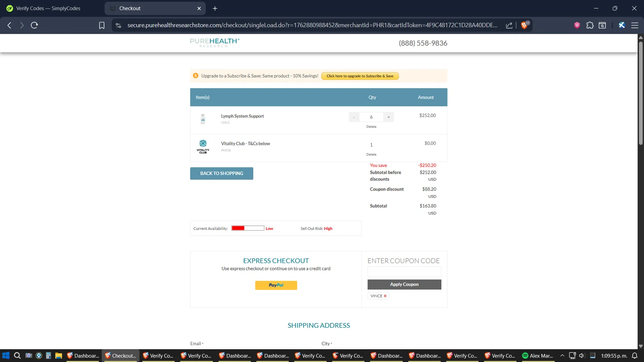Show hidden system tray icons
644x362 pixels.
(562, 356)
